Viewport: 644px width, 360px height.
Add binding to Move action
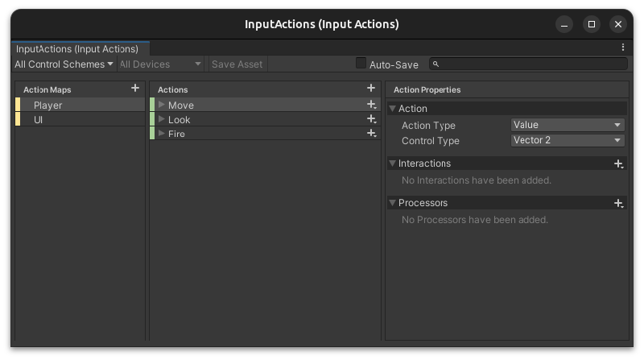point(372,105)
